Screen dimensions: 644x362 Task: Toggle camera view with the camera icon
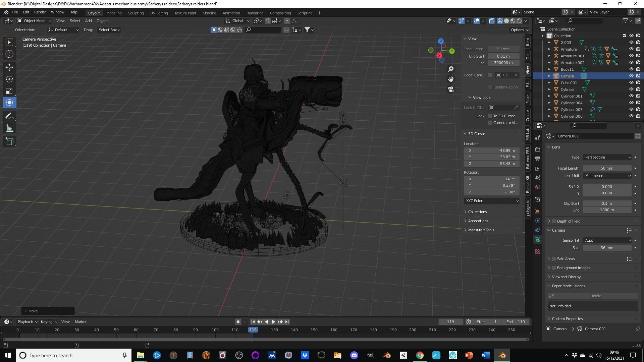451,89
